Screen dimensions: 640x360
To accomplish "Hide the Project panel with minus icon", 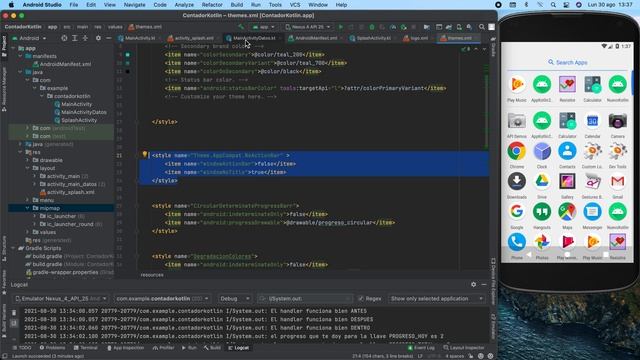I will tap(109, 38).
